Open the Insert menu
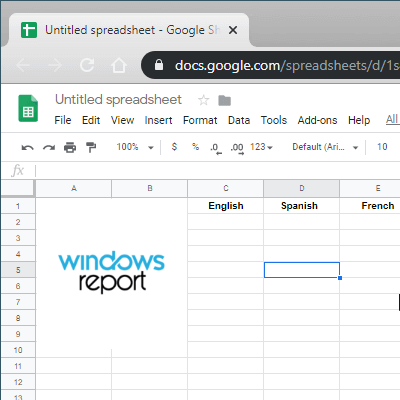This screenshot has width=400, height=400. click(158, 120)
